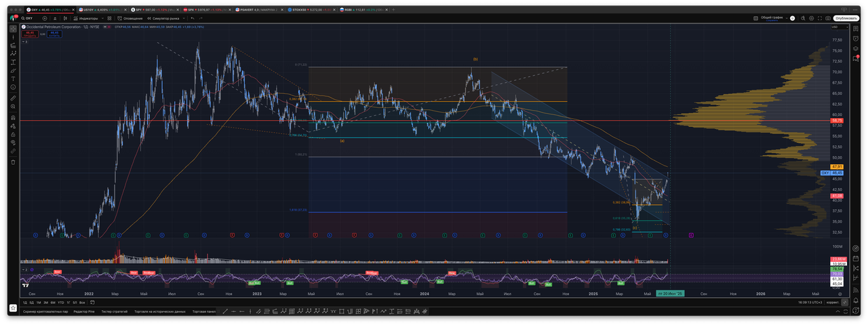Click the trash icon to remove drawings
Viewport: 868px width, 325px height.
tap(13, 161)
